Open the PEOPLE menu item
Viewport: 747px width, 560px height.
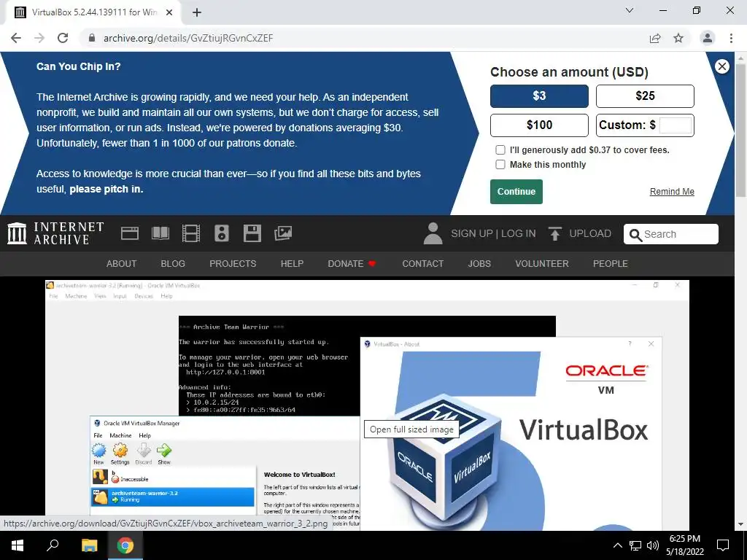611,264
